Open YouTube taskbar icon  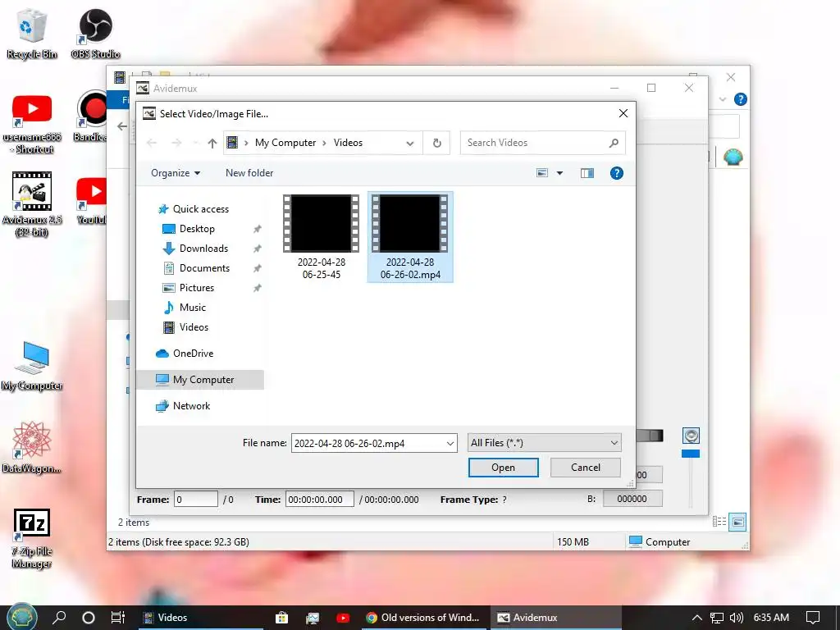pos(344,618)
